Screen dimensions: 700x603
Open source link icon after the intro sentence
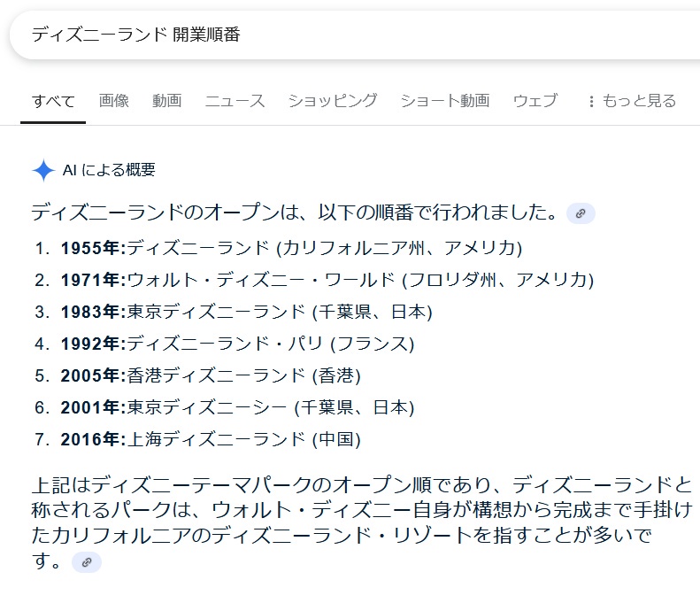tap(581, 213)
